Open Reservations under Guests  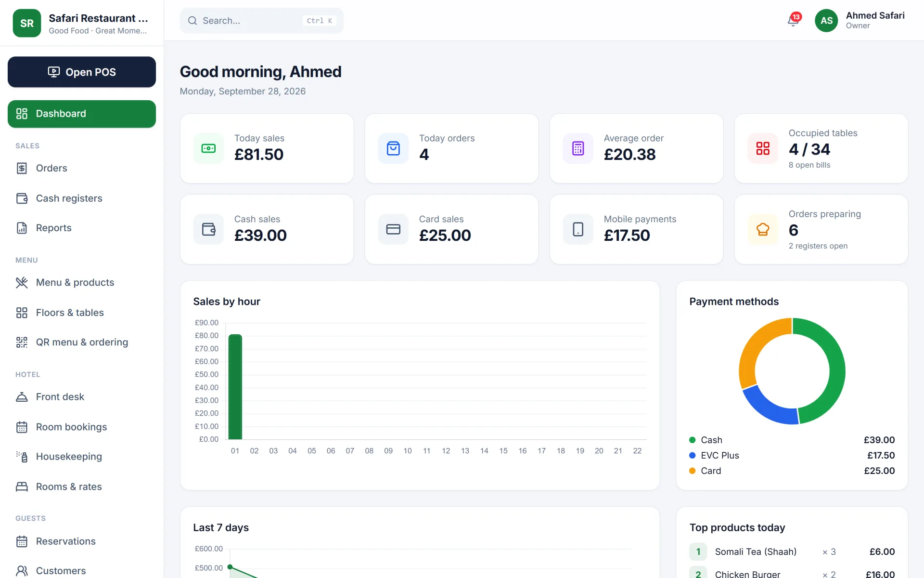(x=82, y=541)
